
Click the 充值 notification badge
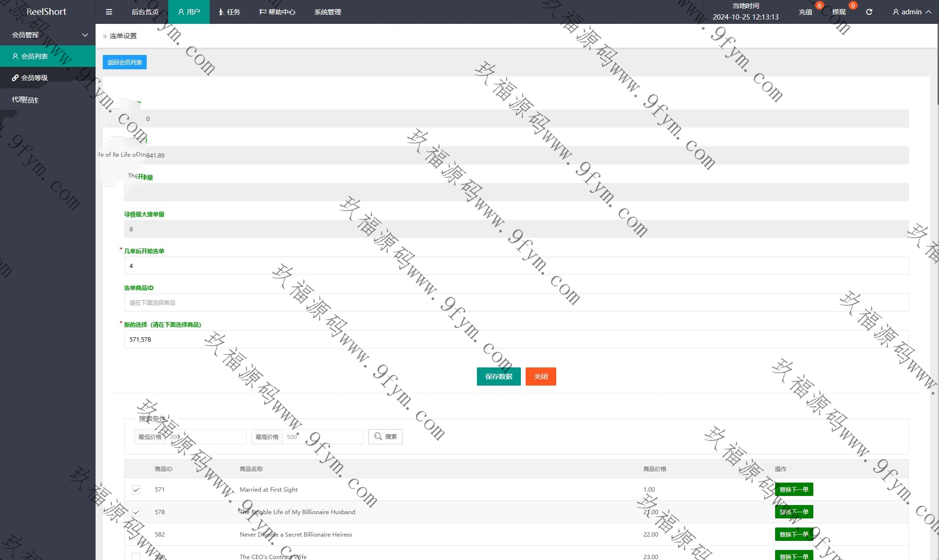click(819, 6)
